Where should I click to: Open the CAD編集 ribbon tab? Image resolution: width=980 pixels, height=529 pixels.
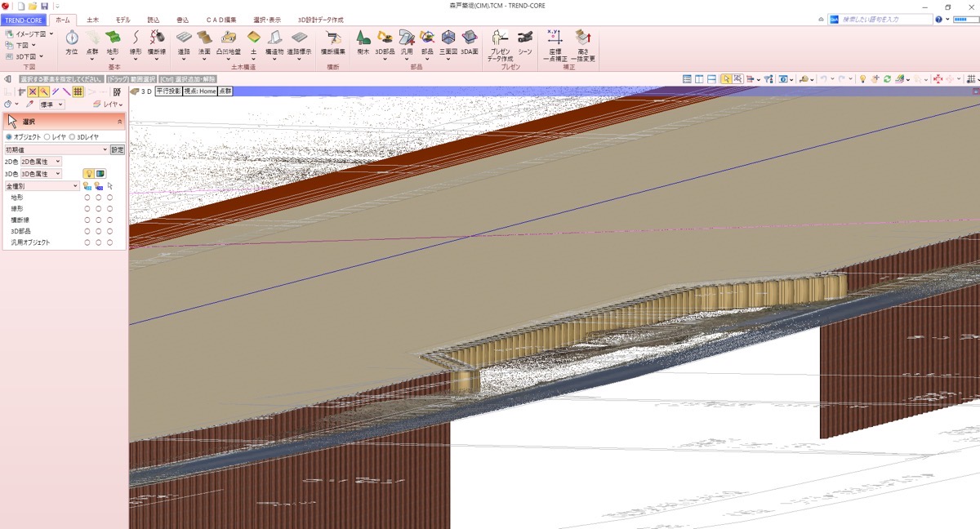click(220, 19)
